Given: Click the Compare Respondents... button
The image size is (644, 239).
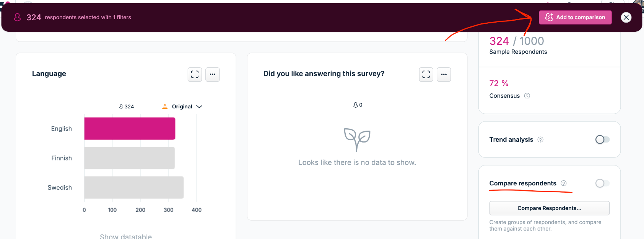Looking at the screenshot, I should pos(549,208).
